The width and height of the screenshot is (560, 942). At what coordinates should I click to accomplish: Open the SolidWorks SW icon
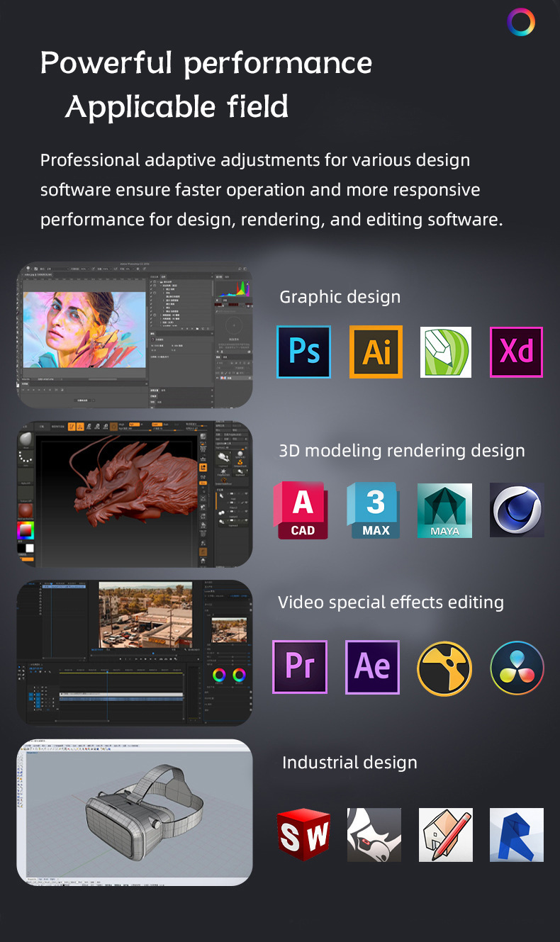pos(303,835)
